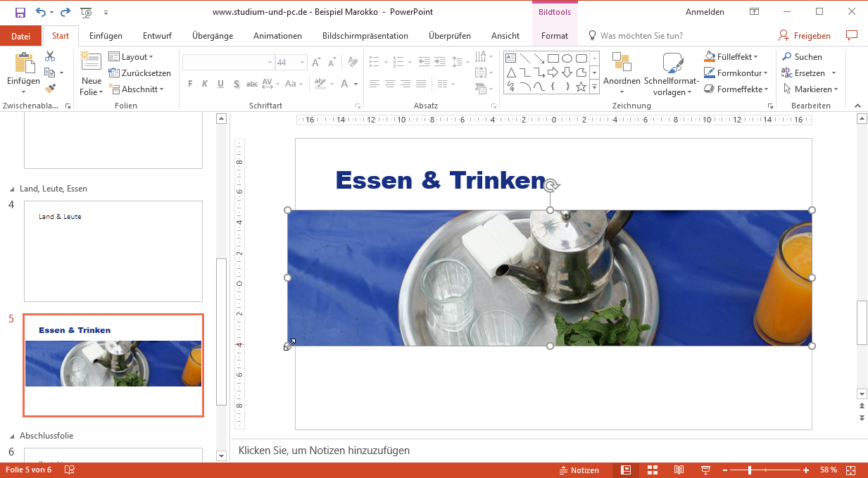Open the Bildschirmpräsentation tab
Viewport: 868px width, 478px height.
coord(365,36)
